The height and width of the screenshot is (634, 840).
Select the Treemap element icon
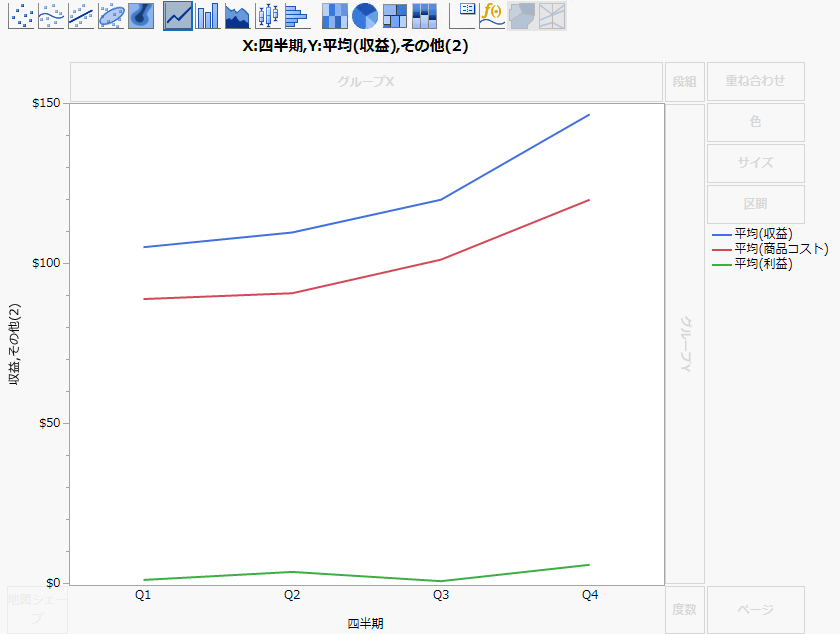click(395, 16)
